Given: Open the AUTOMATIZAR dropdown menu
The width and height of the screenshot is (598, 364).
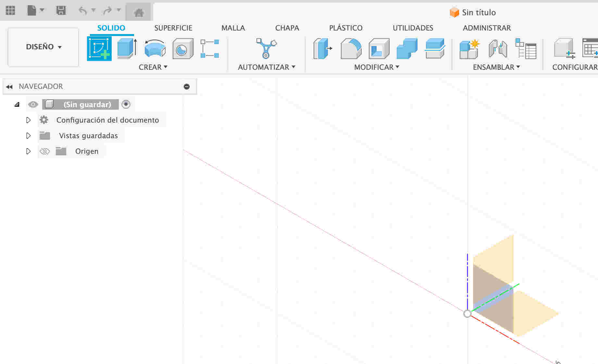Looking at the screenshot, I should click(x=267, y=67).
